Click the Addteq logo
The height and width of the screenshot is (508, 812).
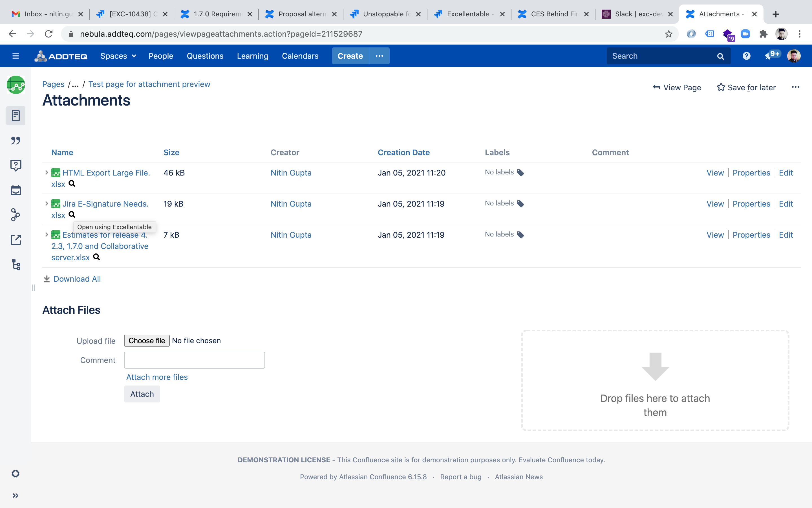pos(61,56)
